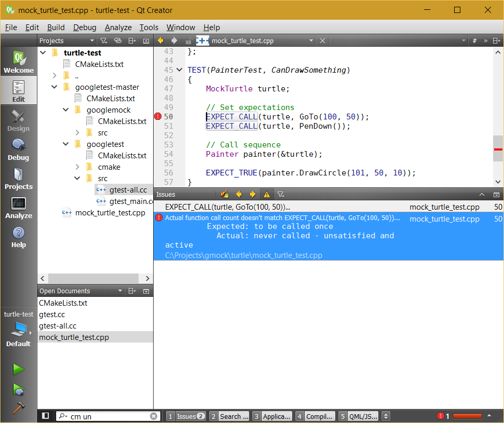Screen dimensions: 504x423
Task: Clear the locator search text
Action: (x=154, y=416)
